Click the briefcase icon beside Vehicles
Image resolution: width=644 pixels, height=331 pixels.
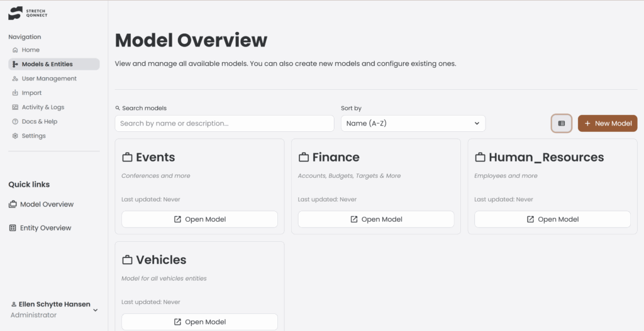coord(127,260)
